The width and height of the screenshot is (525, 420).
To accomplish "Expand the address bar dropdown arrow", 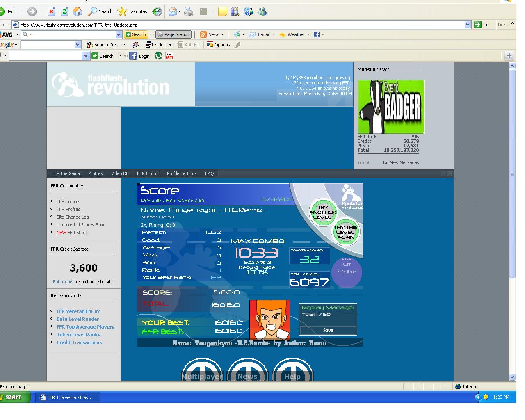I will click(468, 25).
